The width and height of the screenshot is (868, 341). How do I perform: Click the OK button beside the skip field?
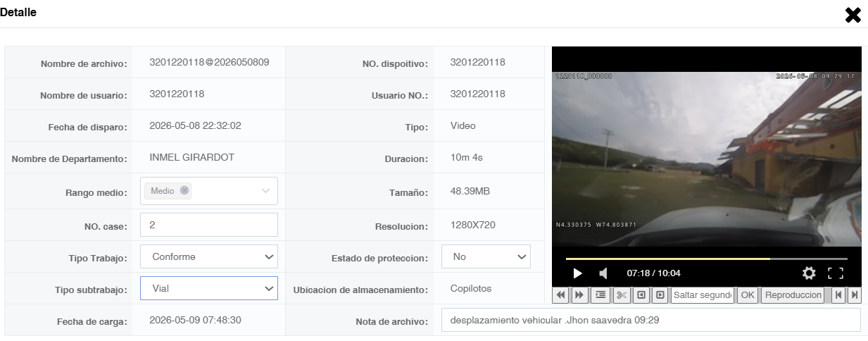[747, 295]
